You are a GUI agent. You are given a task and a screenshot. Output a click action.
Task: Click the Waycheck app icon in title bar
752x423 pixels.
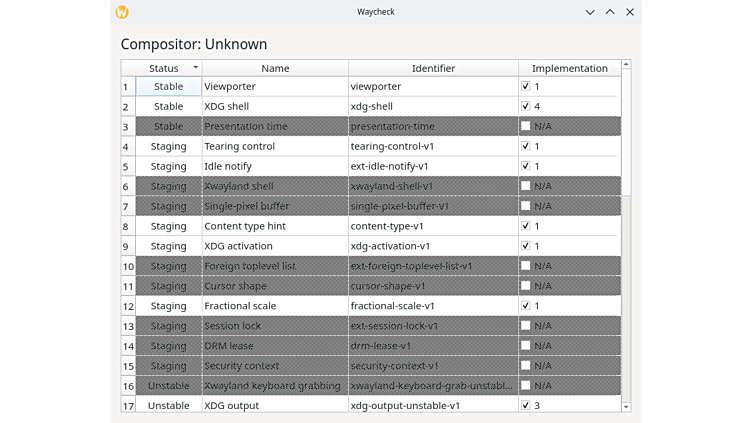[x=123, y=12]
